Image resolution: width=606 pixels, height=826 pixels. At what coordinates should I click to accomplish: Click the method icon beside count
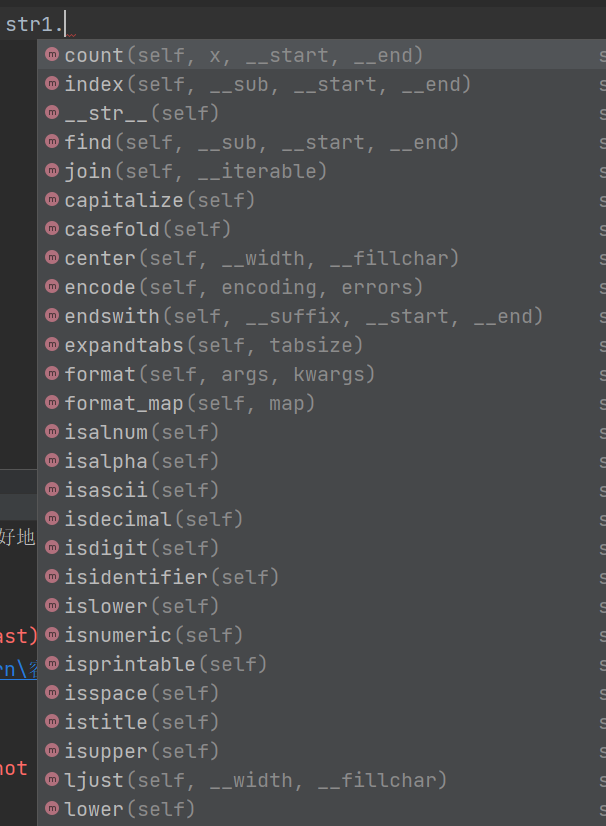51,55
